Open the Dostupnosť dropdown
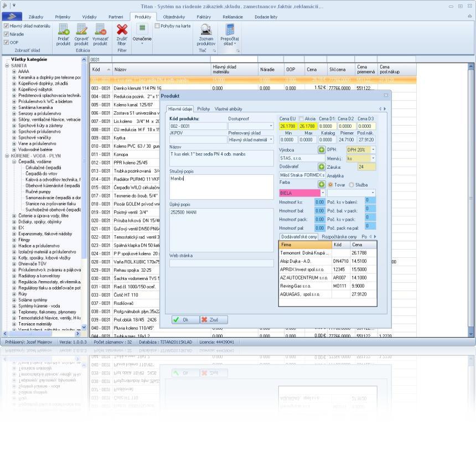Screen dimensions: 476x451 (271, 126)
